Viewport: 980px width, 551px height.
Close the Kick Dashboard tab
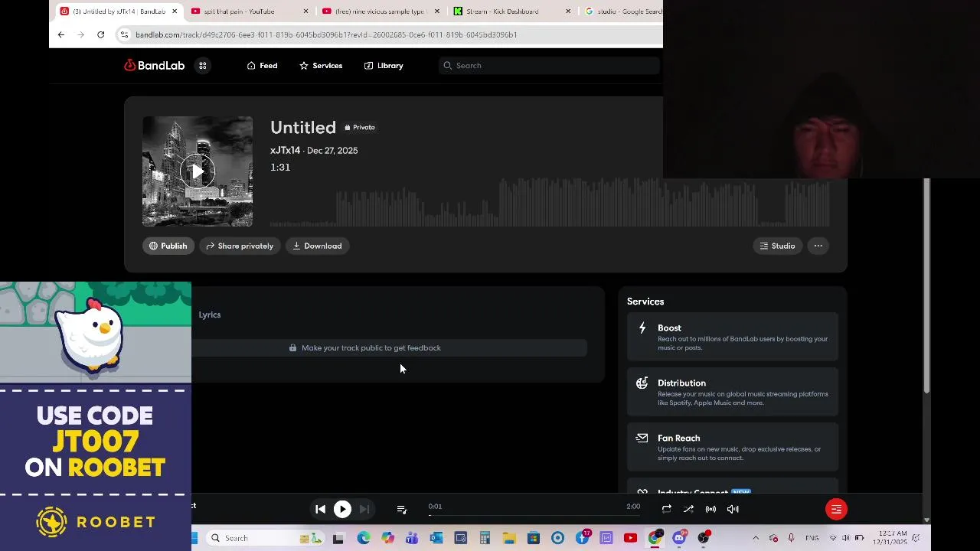(x=568, y=11)
